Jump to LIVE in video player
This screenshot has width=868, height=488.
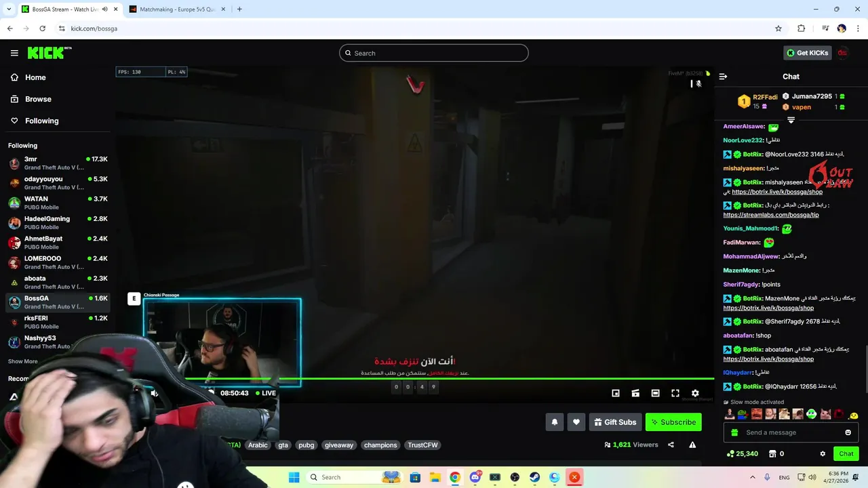265,393
